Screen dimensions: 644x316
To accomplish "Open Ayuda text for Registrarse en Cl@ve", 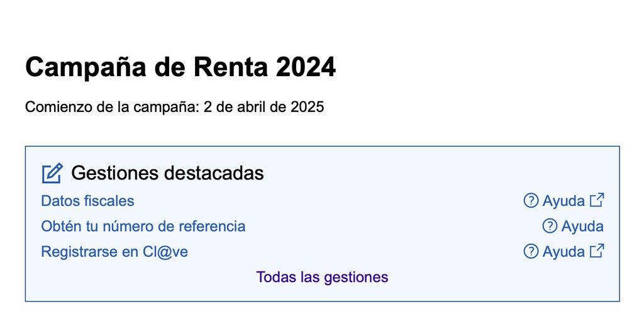I will [x=563, y=252].
